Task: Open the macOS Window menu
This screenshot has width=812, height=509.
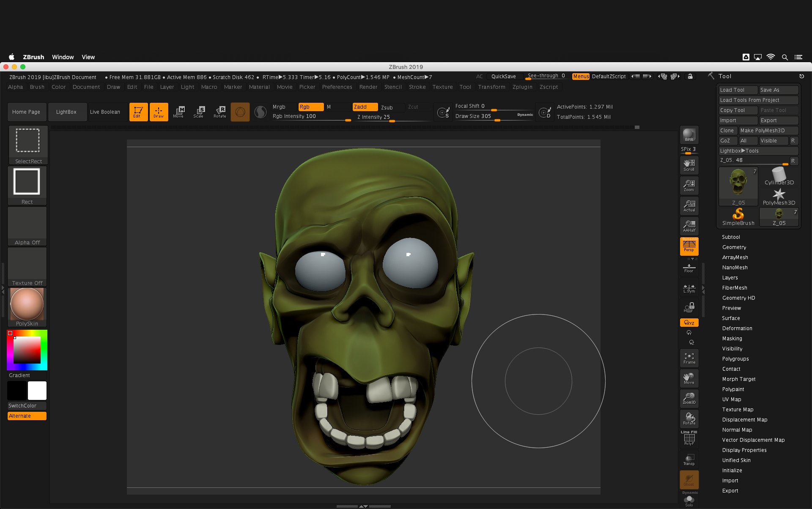Action: (63, 57)
